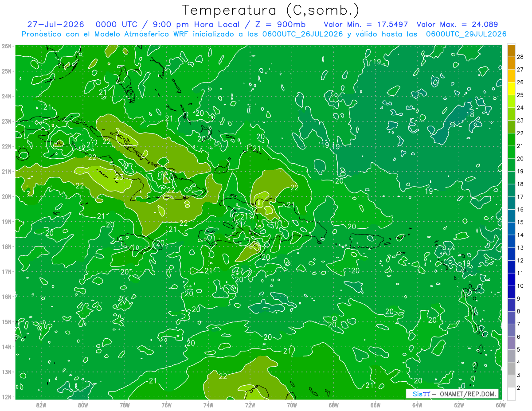Click the "ONAMET/REP.DOM." credit label
This screenshot has width=532, height=411.
[468, 394]
